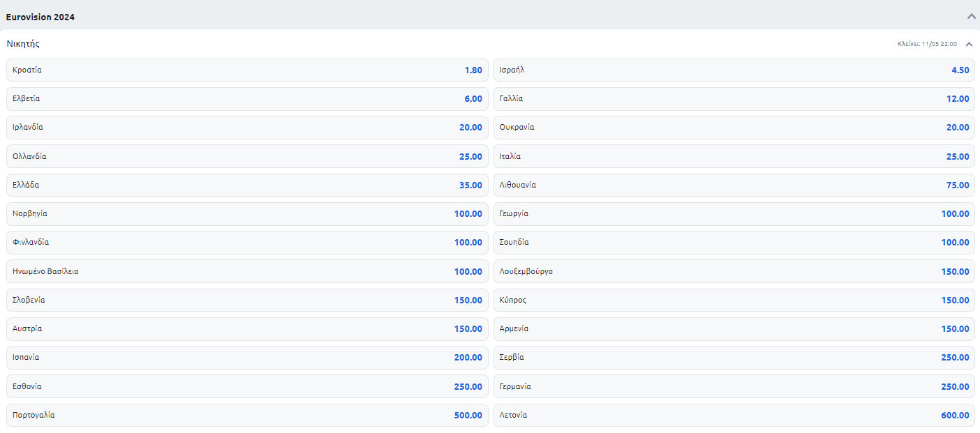Choose Γαλλία at odds 12.00
The image size is (980, 433).
(x=734, y=99)
